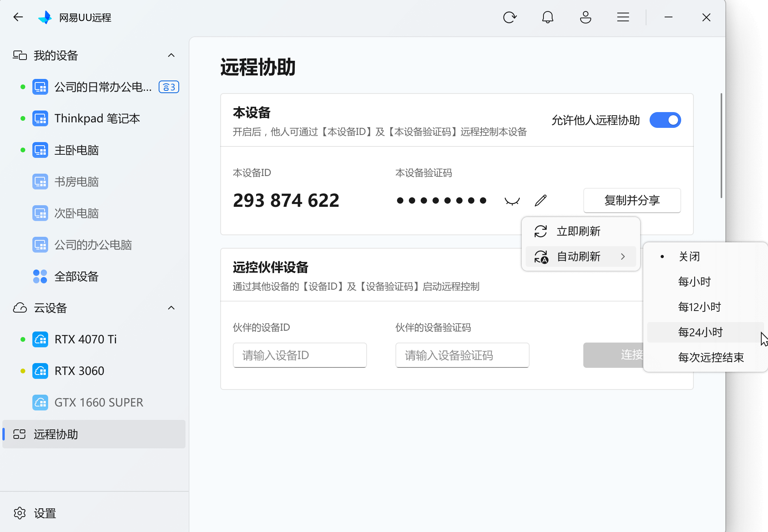
Task: Toggle allow others remote assistance switch
Action: (665, 120)
